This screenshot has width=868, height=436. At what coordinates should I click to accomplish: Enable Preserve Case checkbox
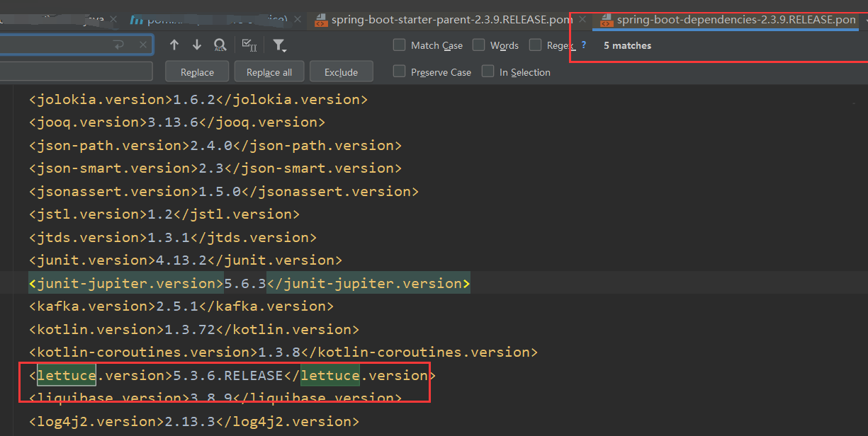399,71
